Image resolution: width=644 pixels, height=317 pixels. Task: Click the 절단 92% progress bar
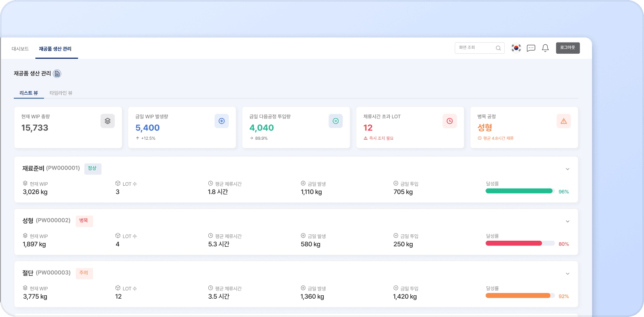[520, 296]
